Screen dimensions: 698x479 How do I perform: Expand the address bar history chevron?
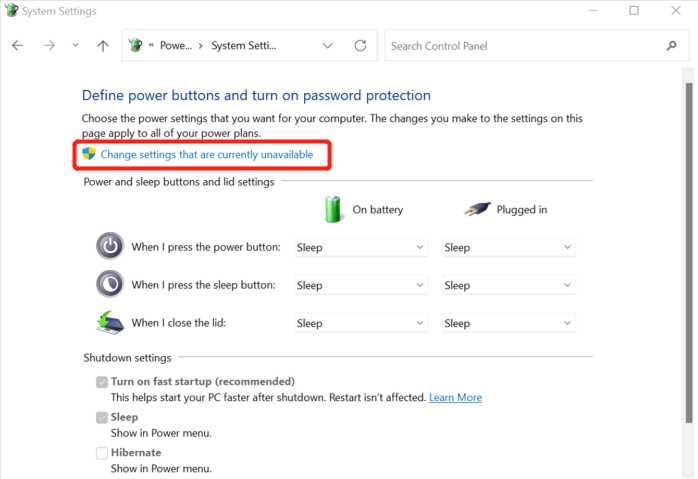[328, 46]
